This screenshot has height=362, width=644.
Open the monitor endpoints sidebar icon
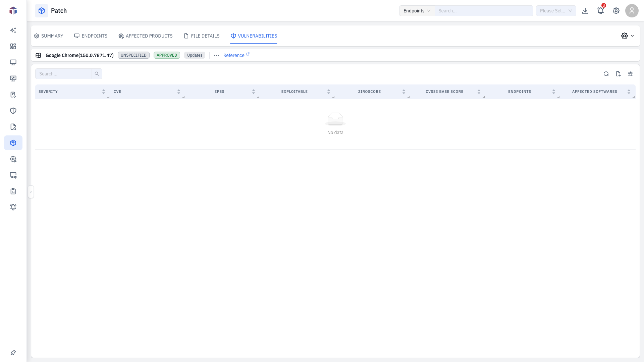coord(13,62)
